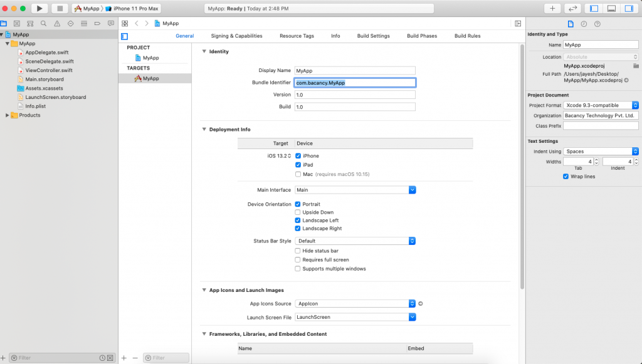
Task: Uncheck the Portrait device orientation
Action: (x=297, y=204)
